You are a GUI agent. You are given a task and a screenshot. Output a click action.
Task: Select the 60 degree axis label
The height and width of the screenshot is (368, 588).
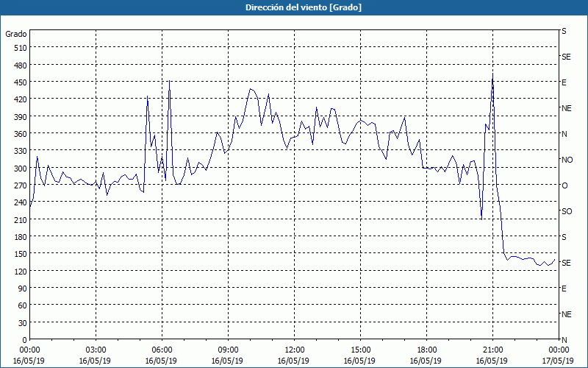23,305
